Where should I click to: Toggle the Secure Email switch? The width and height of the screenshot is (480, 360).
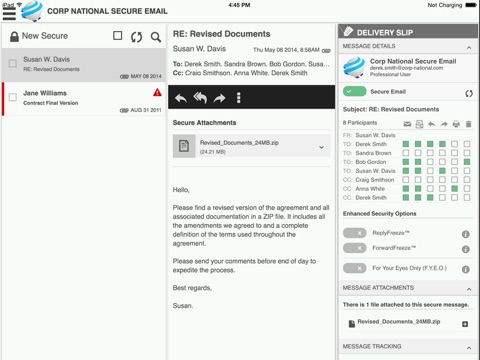[354, 91]
